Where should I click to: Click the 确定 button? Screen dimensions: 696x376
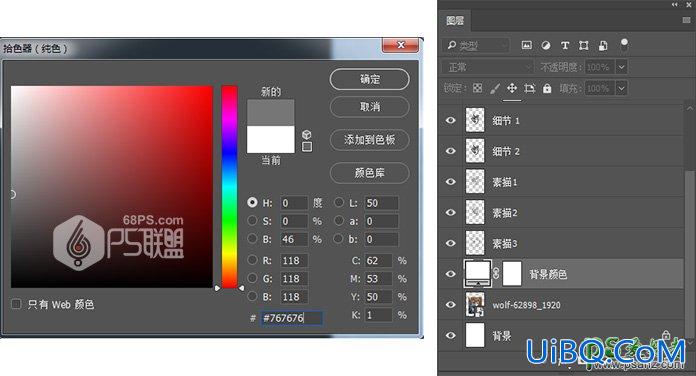tap(369, 79)
